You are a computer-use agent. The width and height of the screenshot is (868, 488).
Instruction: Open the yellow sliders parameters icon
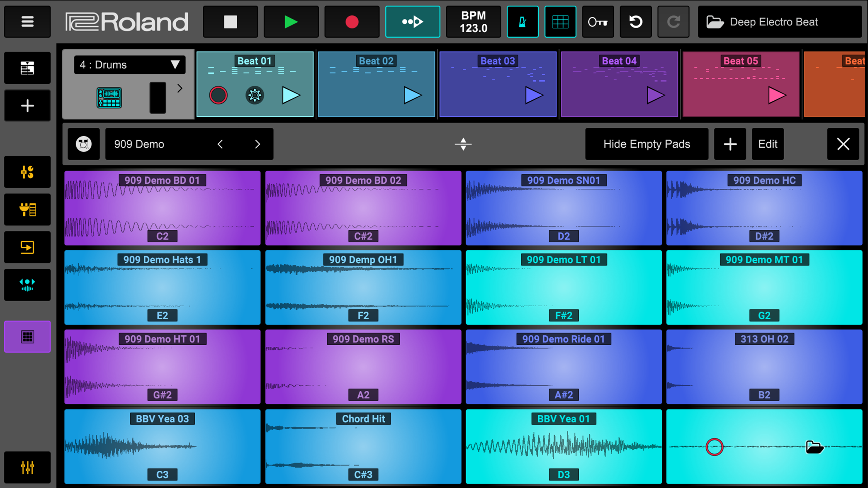point(27,172)
